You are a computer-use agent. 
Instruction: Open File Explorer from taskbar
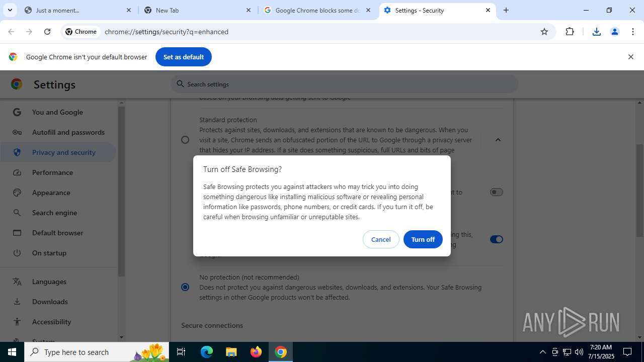(231, 352)
